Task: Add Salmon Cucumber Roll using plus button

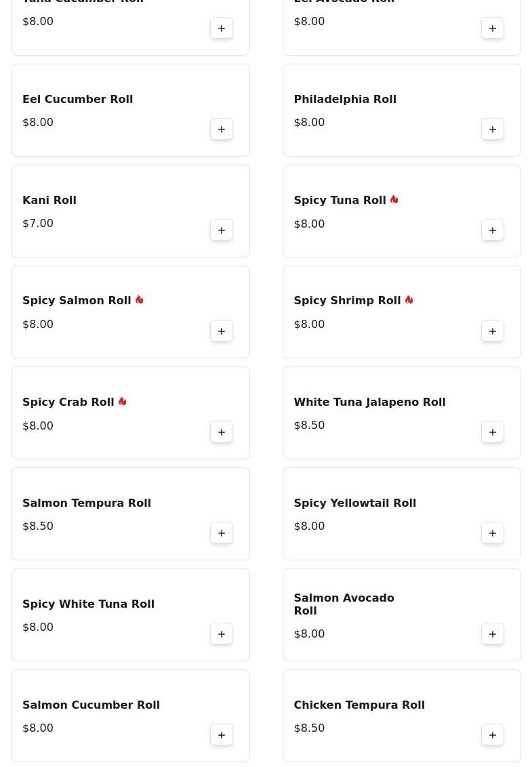Action: tap(222, 735)
